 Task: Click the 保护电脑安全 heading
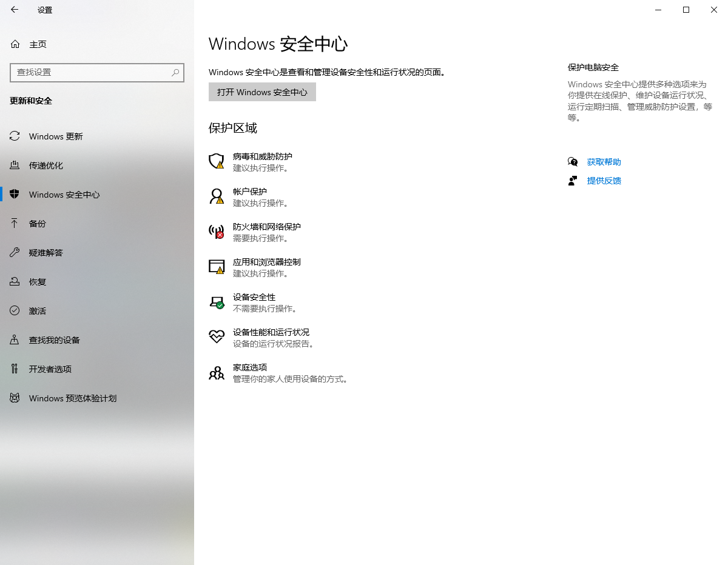tap(593, 67)
